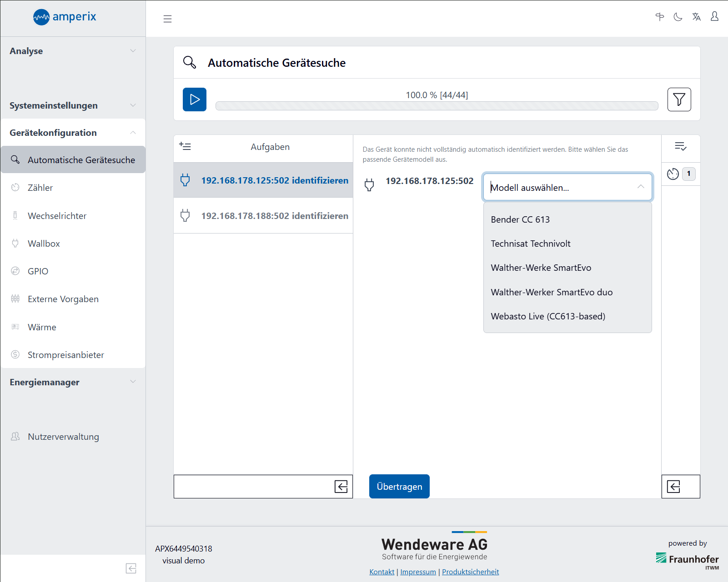This screenshot has height=582, width=728.
Task: Toggle the hamburger sidebar menu
Action: [x=167, y=19]
